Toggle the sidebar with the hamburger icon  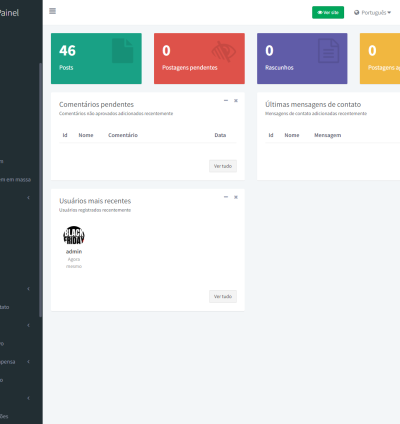[x=52, y=11]
